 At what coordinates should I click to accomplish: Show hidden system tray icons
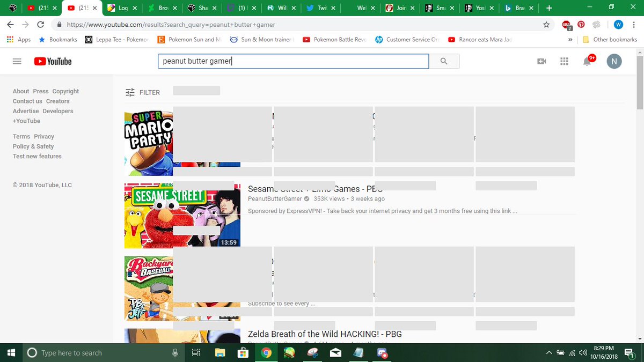(x=548, y=352)
